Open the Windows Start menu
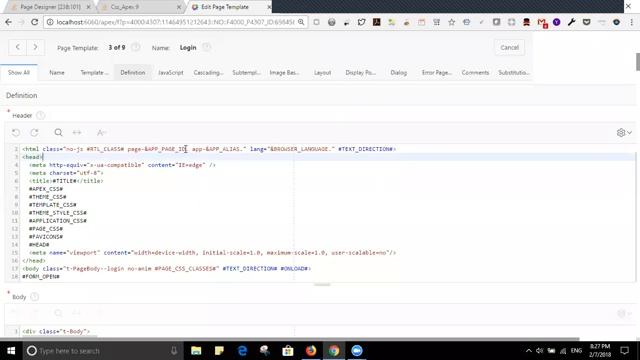Image resolution: width=640 pixels, height=360 pixels. click(x=11, y=351)
